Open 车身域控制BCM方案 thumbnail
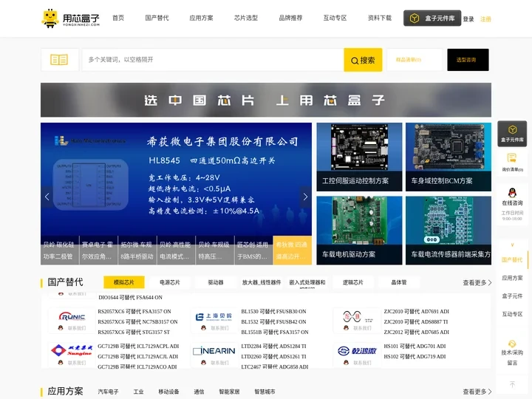The width and height of the screenshot is (532, 399). point(449,157)
